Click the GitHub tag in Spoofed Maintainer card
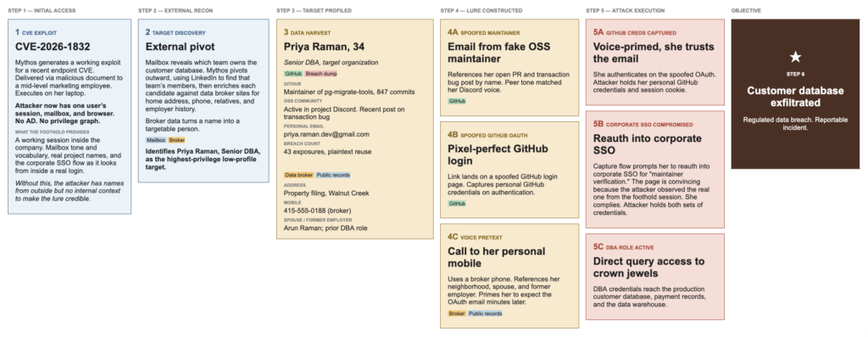Image resolution: width=868 pixels, height=337 pixels. (457, 101)
